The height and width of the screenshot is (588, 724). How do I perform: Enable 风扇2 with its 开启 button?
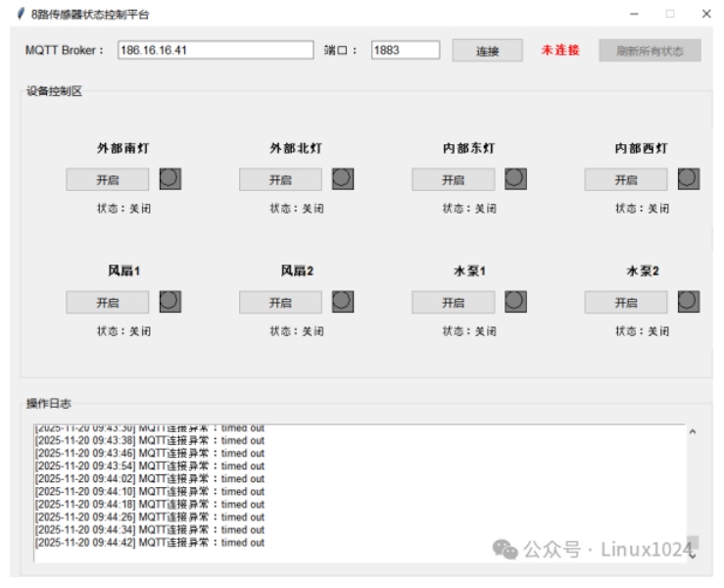click(280, 303)
